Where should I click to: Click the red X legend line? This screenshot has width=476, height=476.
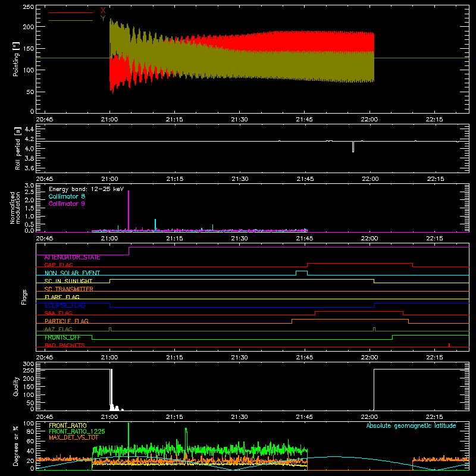71,12
